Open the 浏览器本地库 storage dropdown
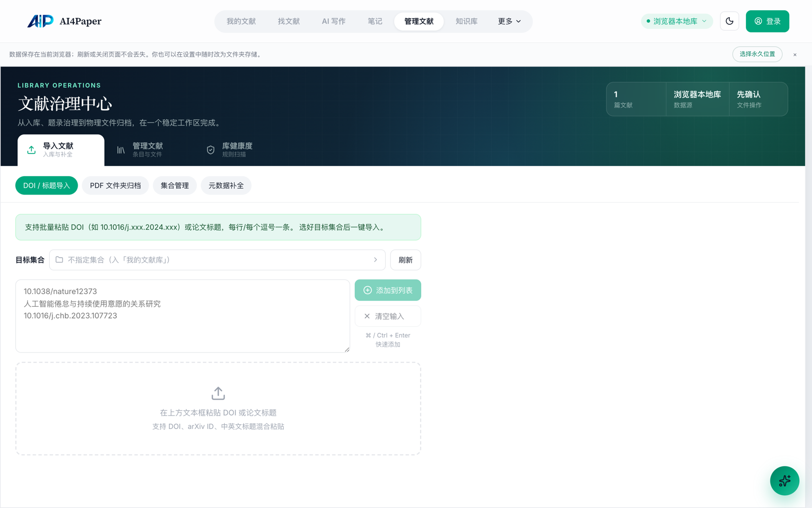The image size is (812, 508). point(677,21)
